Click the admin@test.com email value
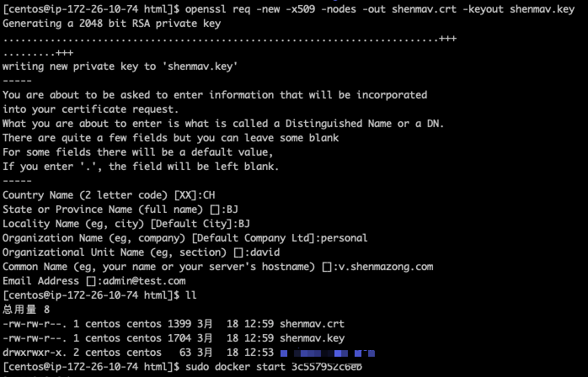 pos(144,281)
